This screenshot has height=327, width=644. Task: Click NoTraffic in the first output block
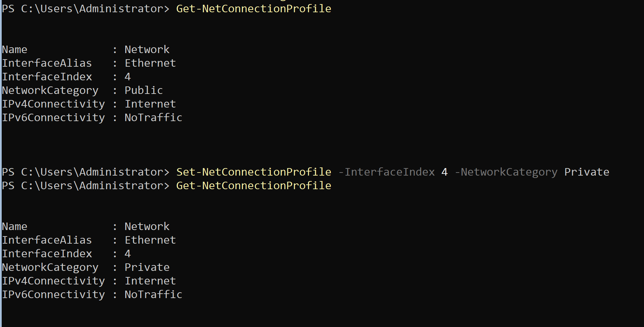tap(153, 117)
